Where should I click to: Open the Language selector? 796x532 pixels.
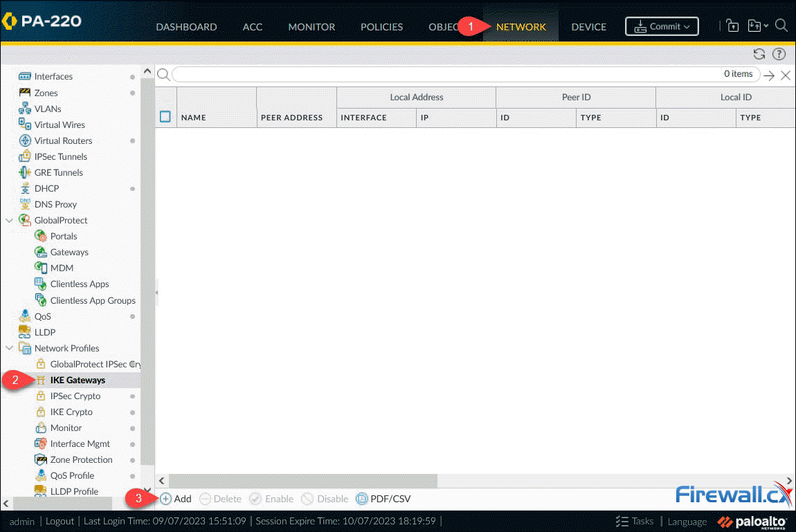tap(687, 522)
